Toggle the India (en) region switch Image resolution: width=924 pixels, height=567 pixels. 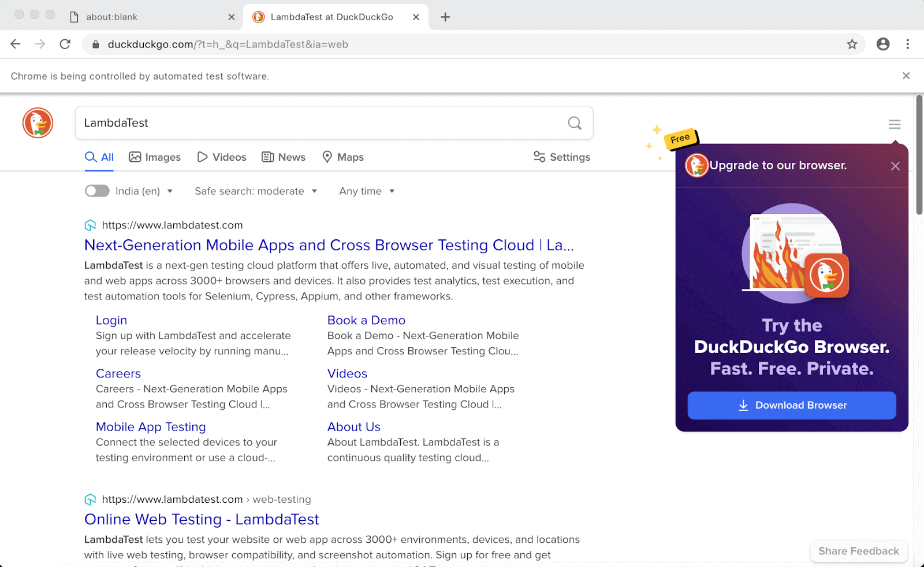[x=97, y=191]
